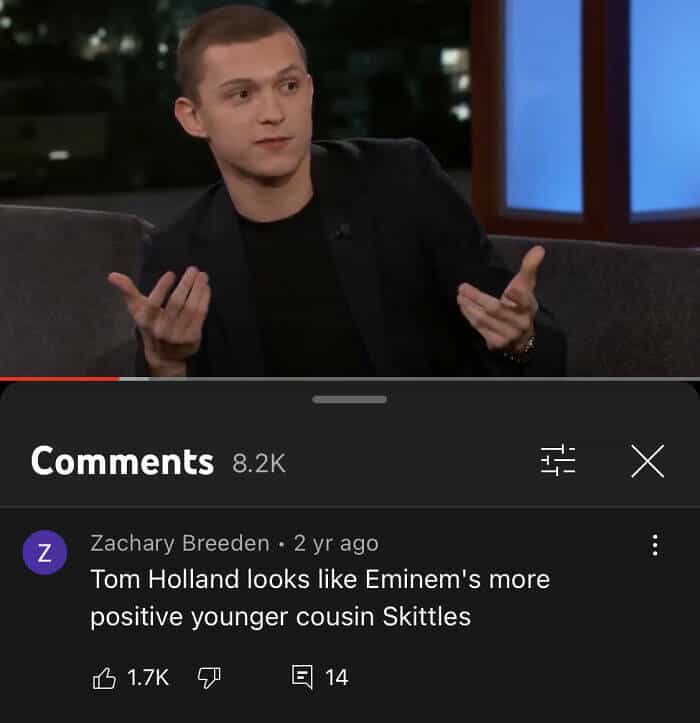Tap the video frame to show controls
The width and height of the screenshot is (700, 723).
tap(350, 188)
